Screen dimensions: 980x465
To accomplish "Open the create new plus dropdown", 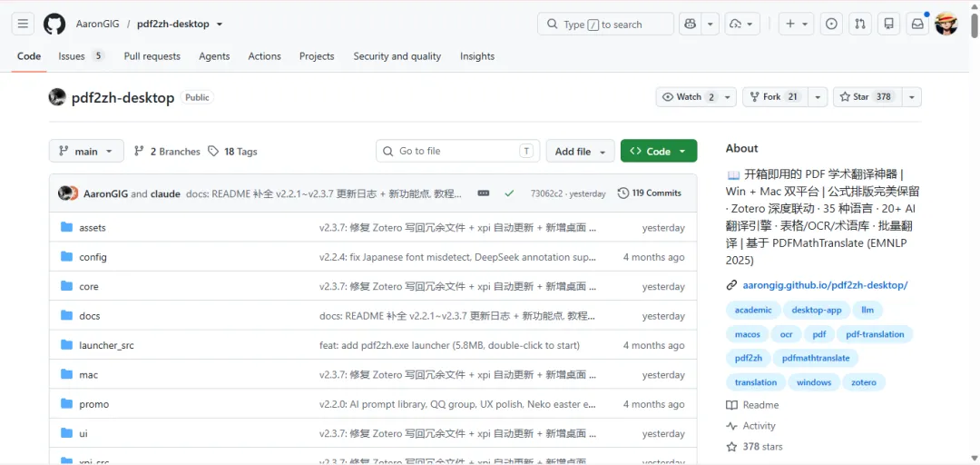I will [x=797, y=25].
